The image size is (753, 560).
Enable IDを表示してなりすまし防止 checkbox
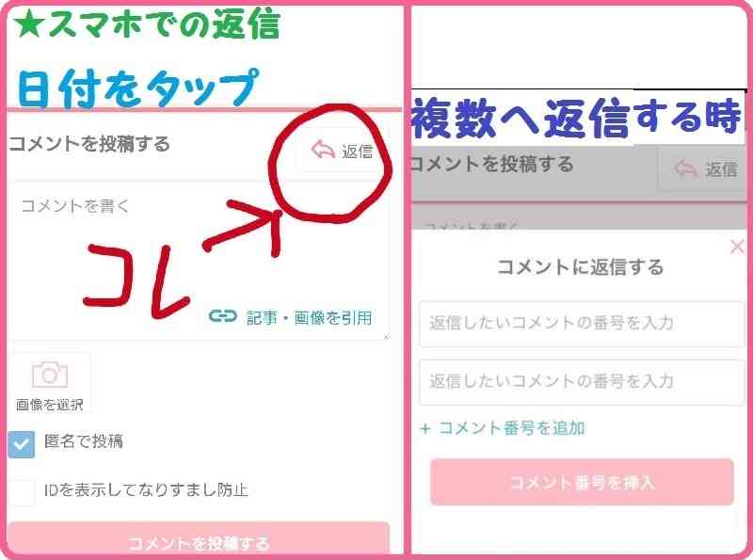pyautogui.click(x=21, y=492)
